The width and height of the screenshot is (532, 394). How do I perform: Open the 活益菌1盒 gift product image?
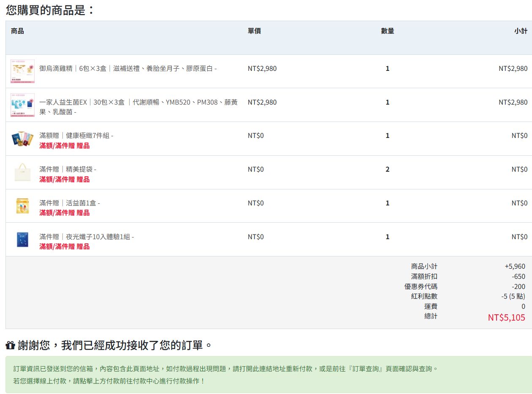click(x=22, y=206)
